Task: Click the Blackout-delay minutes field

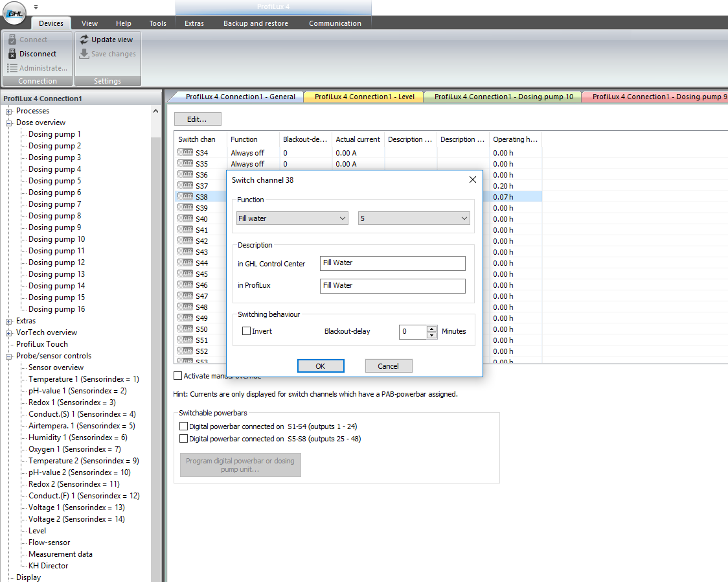Action: (413, 332)
